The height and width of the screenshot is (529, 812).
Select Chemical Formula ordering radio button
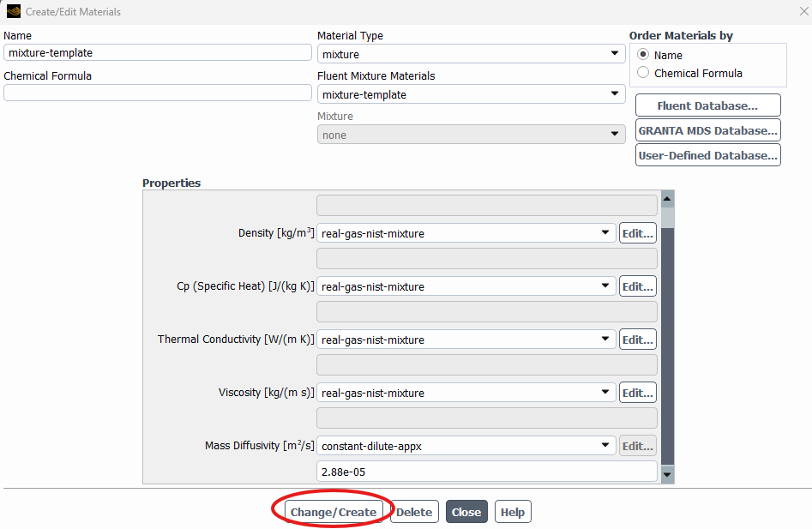click(x=643, y=73)
